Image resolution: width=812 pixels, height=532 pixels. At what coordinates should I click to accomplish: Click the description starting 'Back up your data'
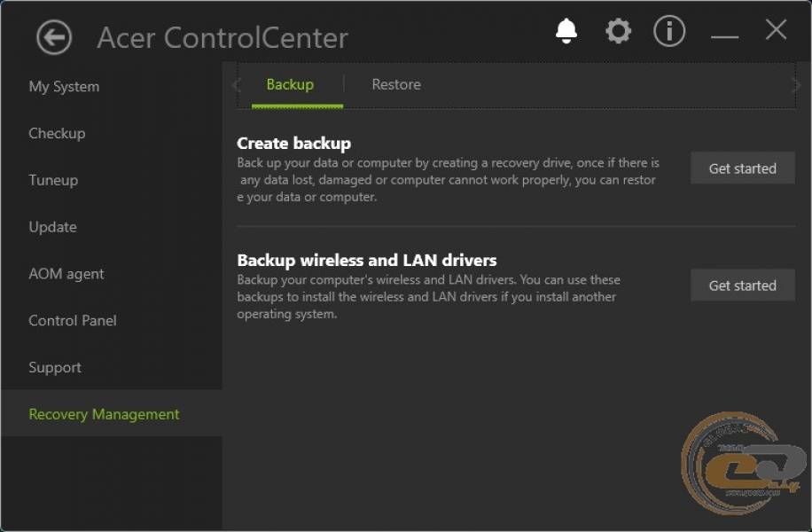pos(448,180)
